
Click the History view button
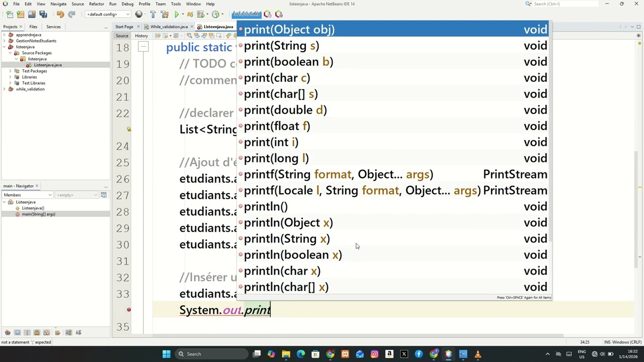(141, 36)
